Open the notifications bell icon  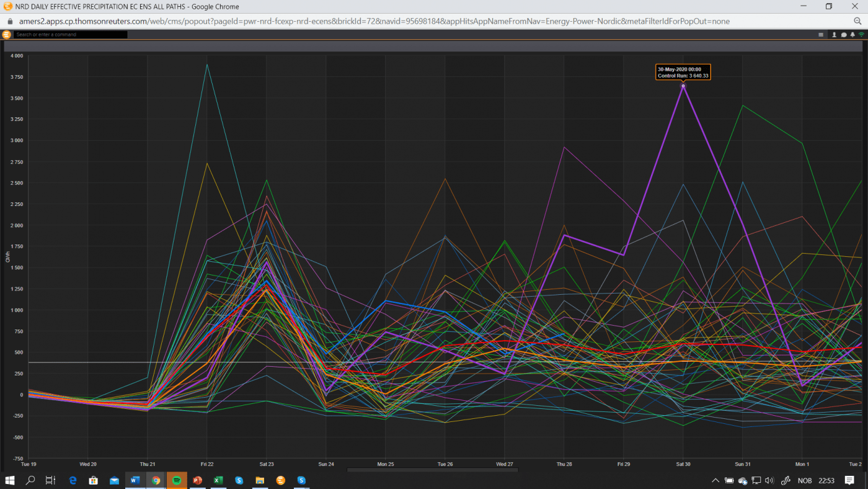852,35
